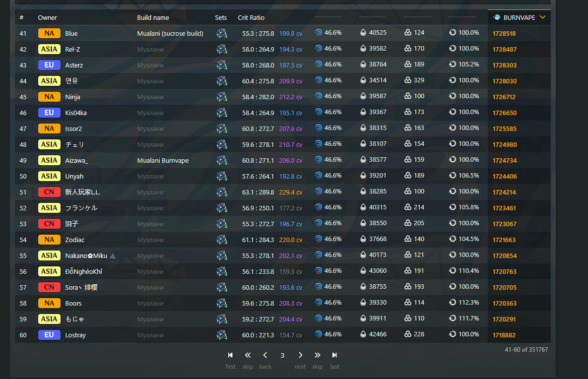Open owner Asterz's profile
Image resolution: width=588 pixels, height=379 pixels.
pos(74,65)
